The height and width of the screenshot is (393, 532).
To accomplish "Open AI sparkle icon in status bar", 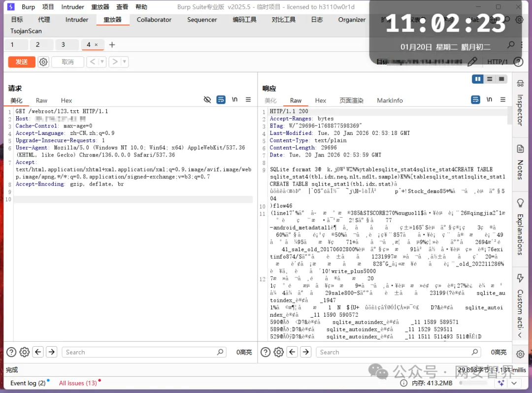I will 501,383.
